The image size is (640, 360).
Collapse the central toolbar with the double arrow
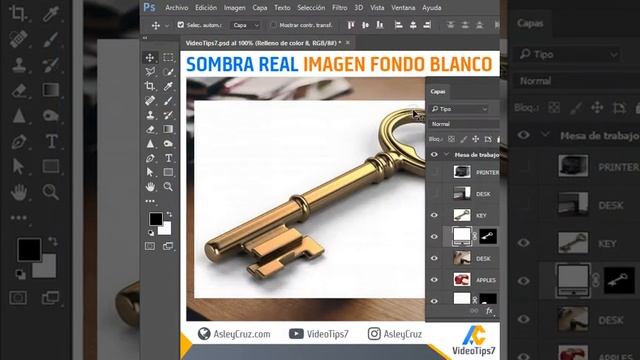tap(145, 38)
